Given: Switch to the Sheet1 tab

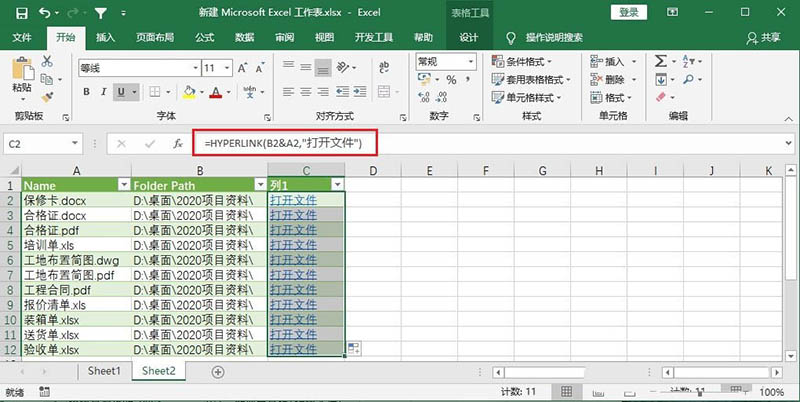Looking at the screenshot, I should [x=103, y=371].
